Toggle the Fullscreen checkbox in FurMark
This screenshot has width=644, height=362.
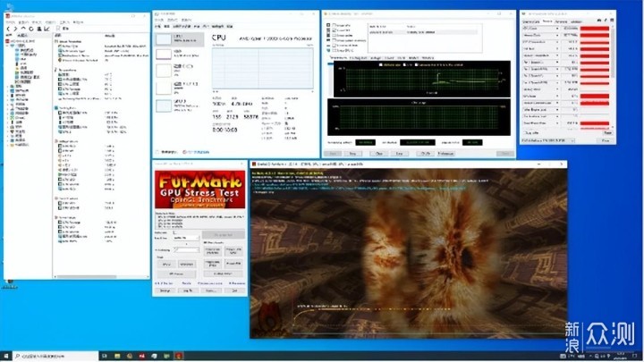[174, 232]
